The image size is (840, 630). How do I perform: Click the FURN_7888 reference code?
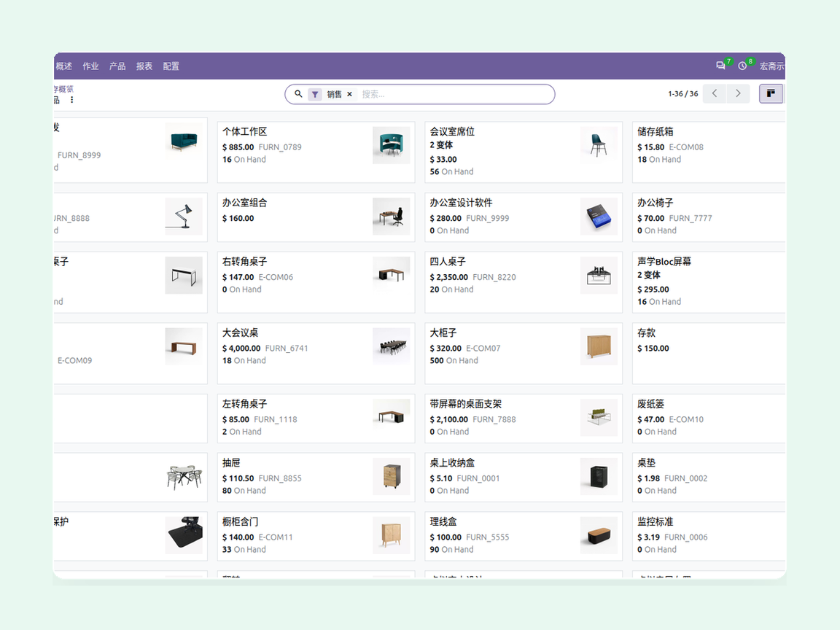pyautogui.click(x=494, y=419)
